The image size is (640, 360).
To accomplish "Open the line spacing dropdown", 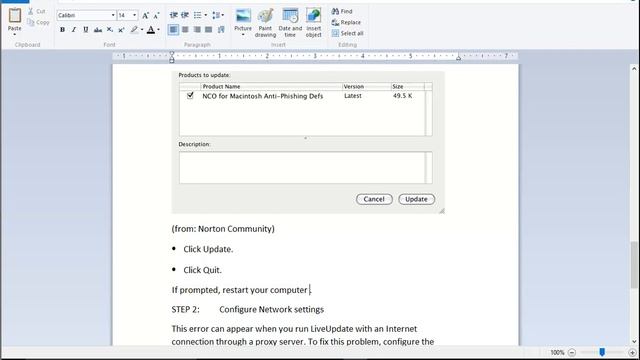I will tap(218, 15).
